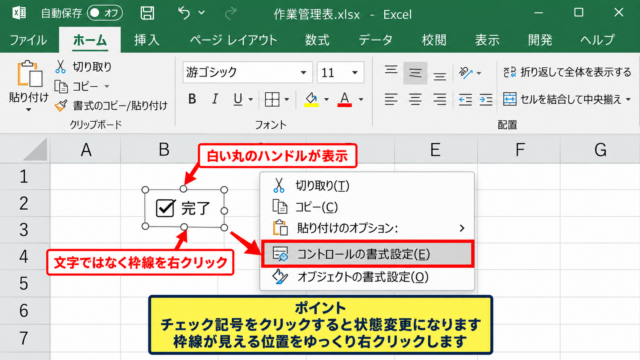This screenshot has width=640, height=360.
Task: Open the Merge and Center dropdown arrow
Action: coord(628,99)
